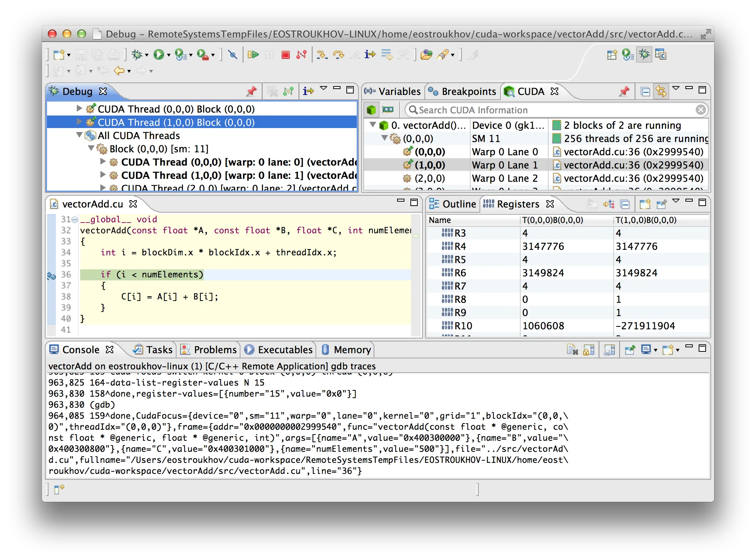Open the Problems tab
The image size is (756, 560).
(x=208, y=350)
